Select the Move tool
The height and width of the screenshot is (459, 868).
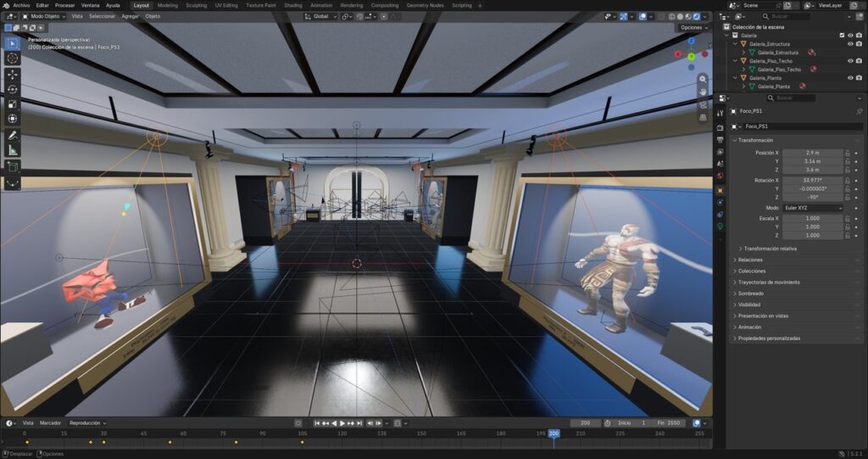click(12, 75)
